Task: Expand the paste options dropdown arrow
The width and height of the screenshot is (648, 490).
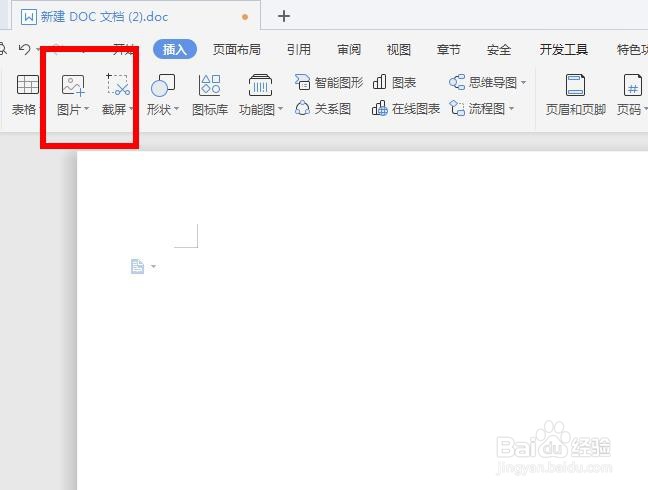Action: click(154, 266)
